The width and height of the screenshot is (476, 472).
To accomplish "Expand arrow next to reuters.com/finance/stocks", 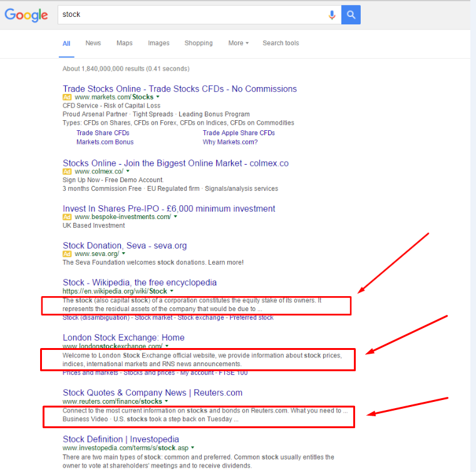I will pyautogui.click(x=167, y=401).
